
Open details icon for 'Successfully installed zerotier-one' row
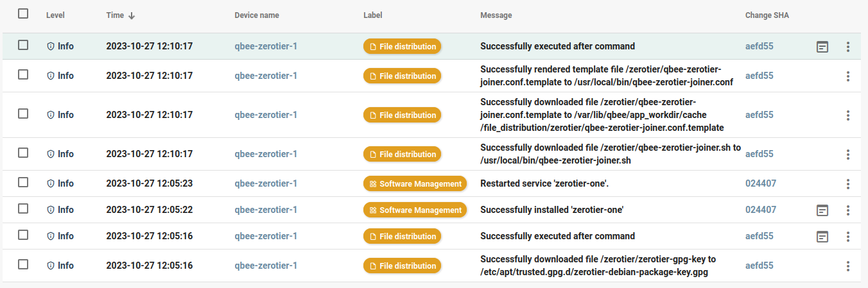coord(822,210)
